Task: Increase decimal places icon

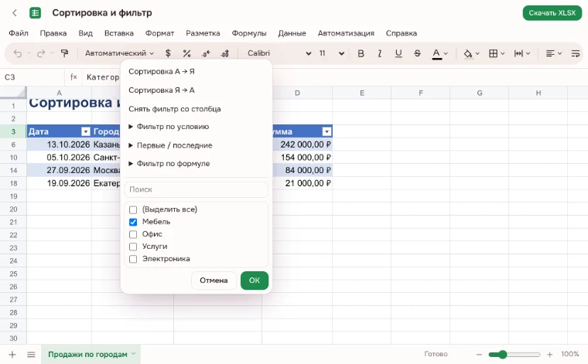Action: 224,53
